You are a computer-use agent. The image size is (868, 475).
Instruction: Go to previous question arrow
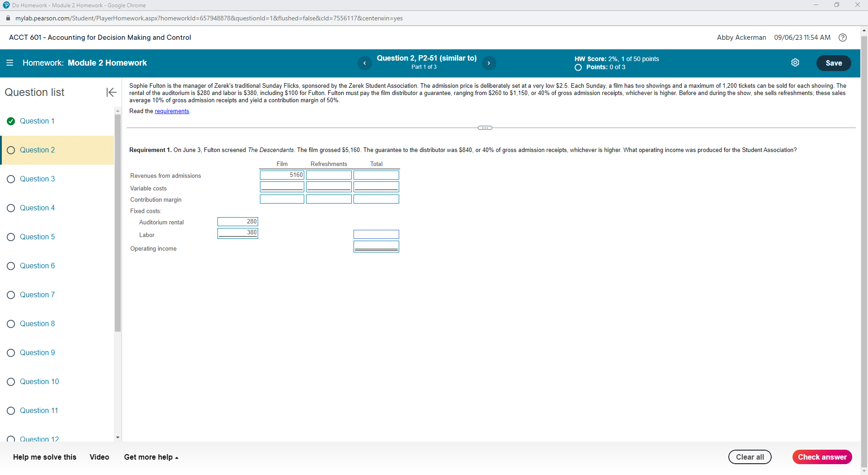pos(365,63)
